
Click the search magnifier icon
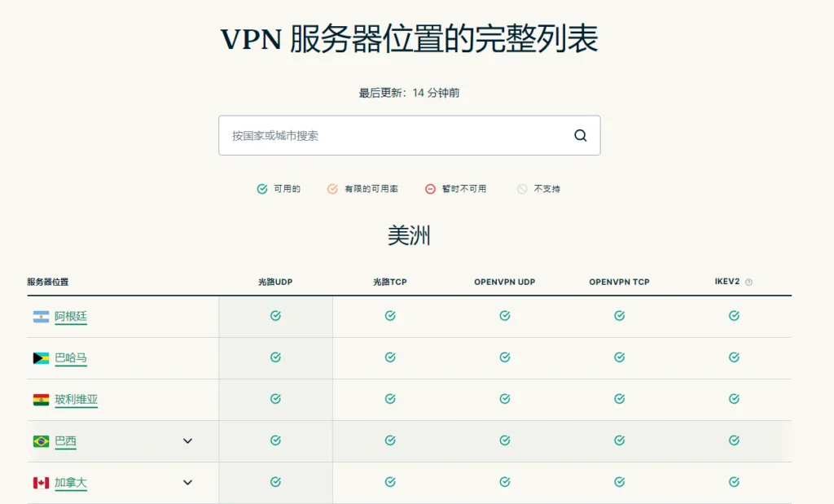click(580, 136)
